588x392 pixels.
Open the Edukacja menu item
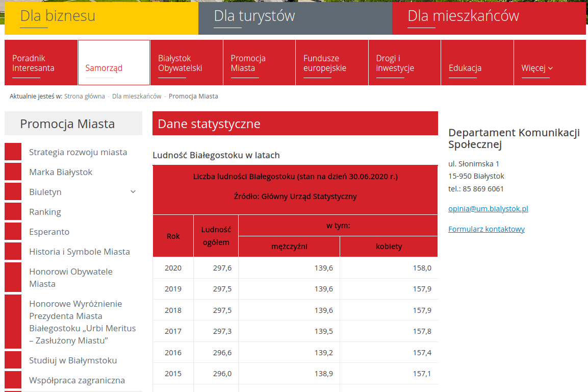click(x=477, y=63)
